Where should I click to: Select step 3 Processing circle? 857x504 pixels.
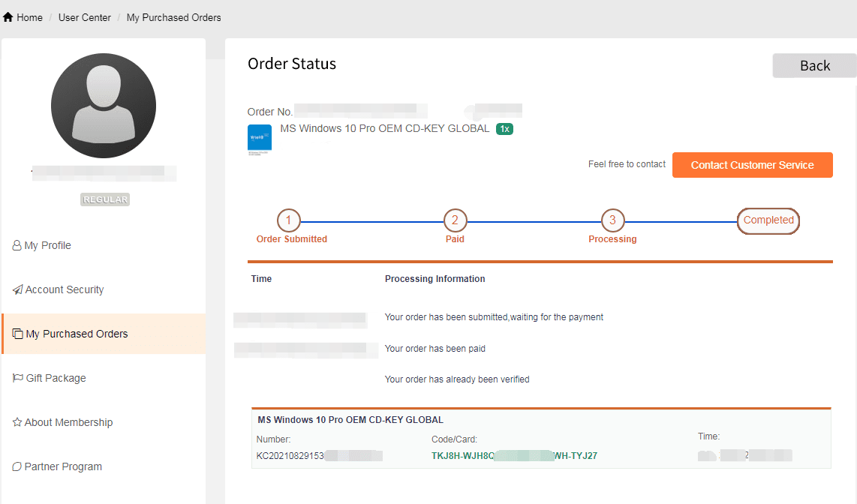[x=612, y=220]
